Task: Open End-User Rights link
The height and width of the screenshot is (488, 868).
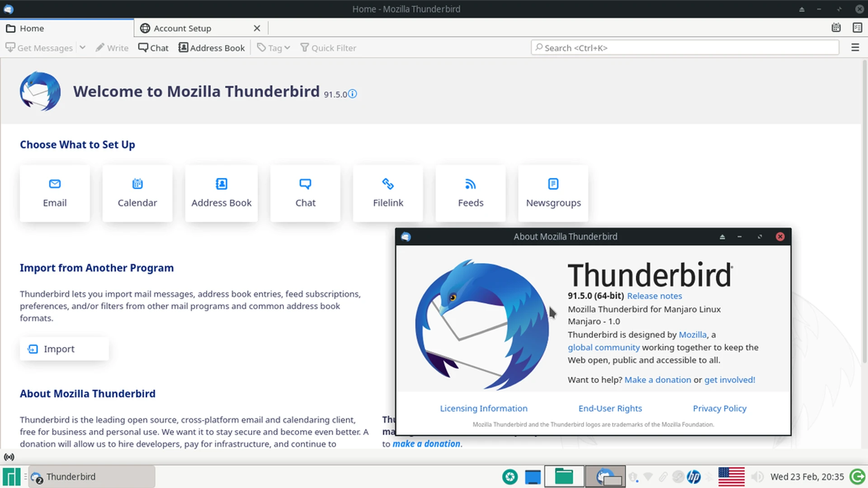Action: (610, 408)
